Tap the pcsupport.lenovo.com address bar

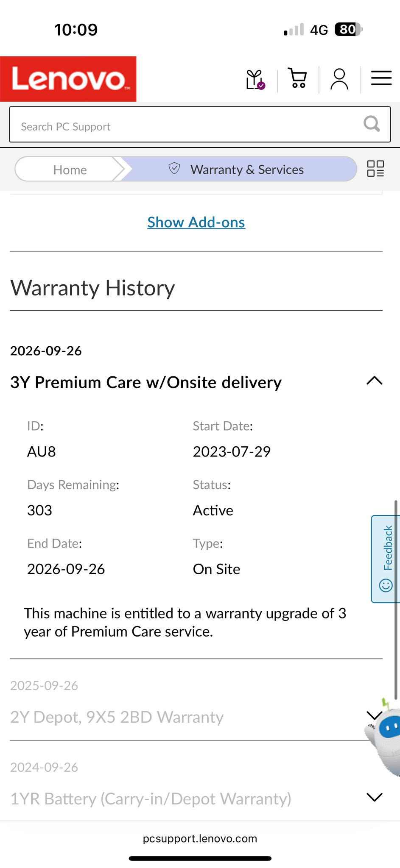[x=200, y=838]
